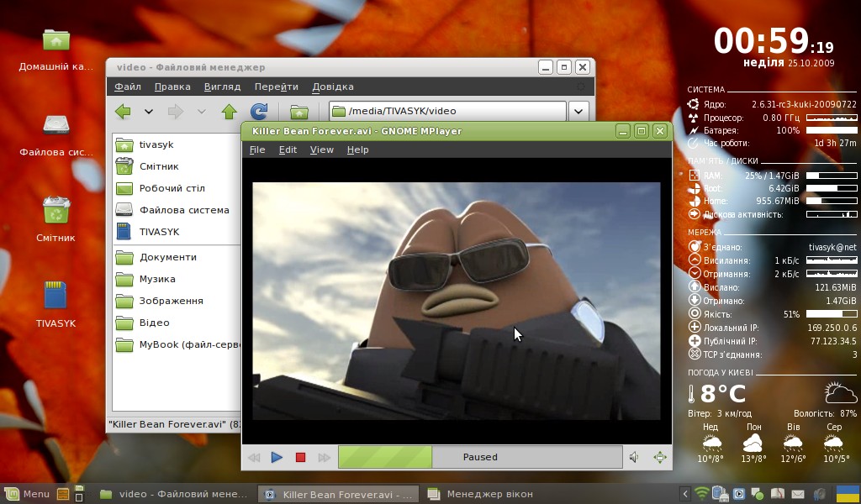The image size is (861, 504).
Task: Open the Перейти menu in file manager
Action: point(276,87)
